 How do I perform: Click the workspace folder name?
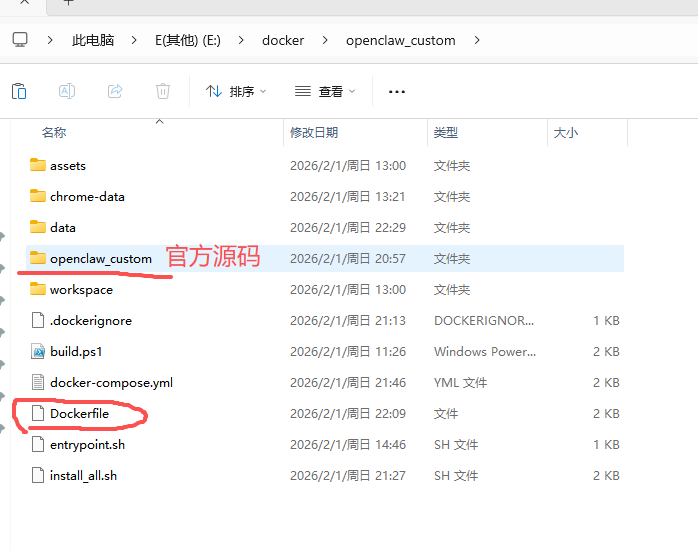tap(81, 290)
